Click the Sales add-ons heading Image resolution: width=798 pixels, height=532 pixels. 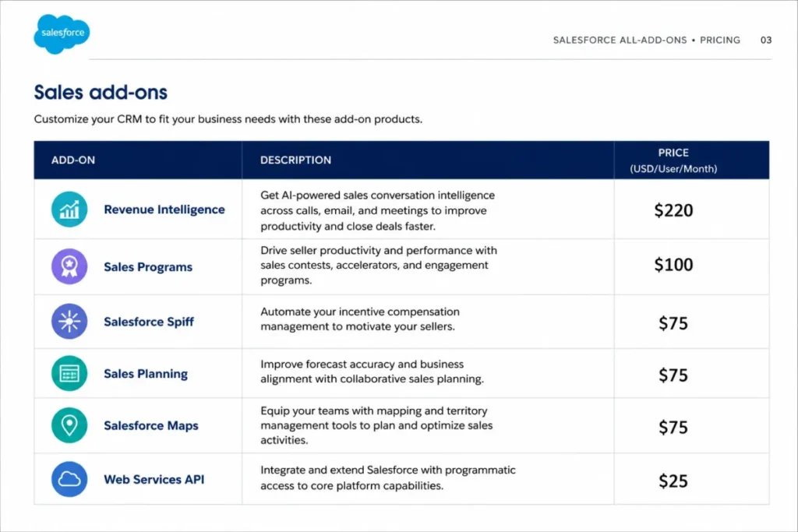101,93
